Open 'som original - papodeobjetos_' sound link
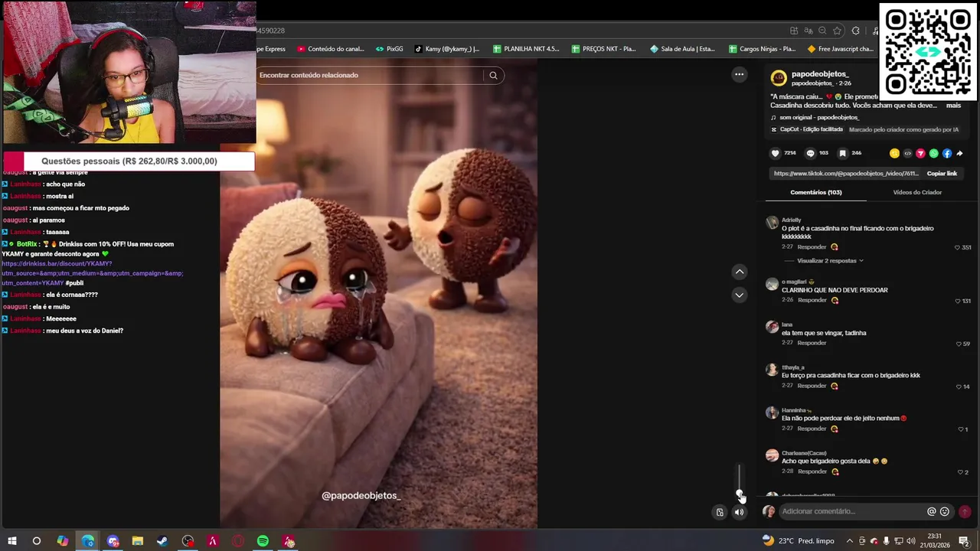 [819, 118]
